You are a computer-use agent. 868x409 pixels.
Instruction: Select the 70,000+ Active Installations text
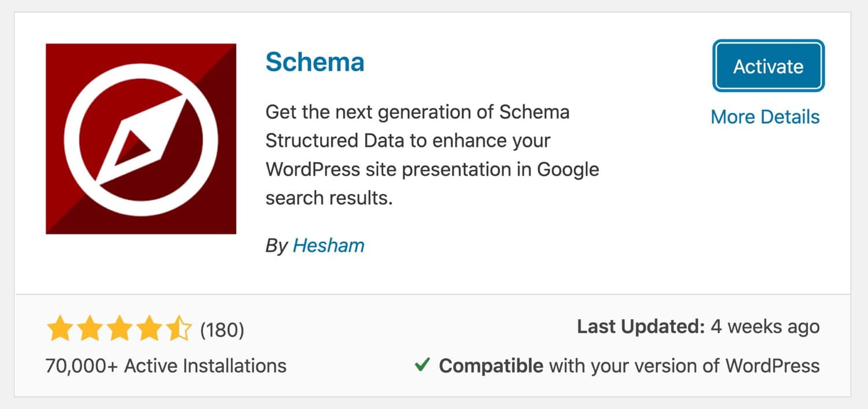tap(165, 366)
